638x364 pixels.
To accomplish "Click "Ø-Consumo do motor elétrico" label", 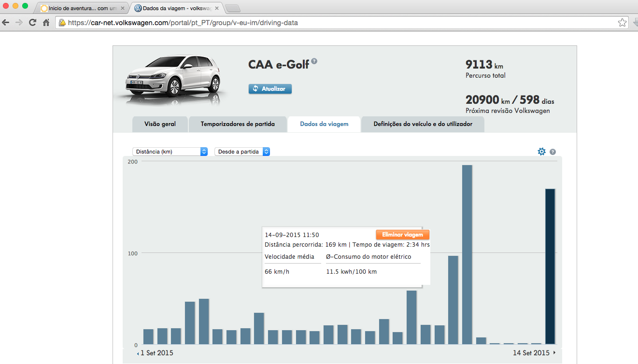I will coord(369,256).
